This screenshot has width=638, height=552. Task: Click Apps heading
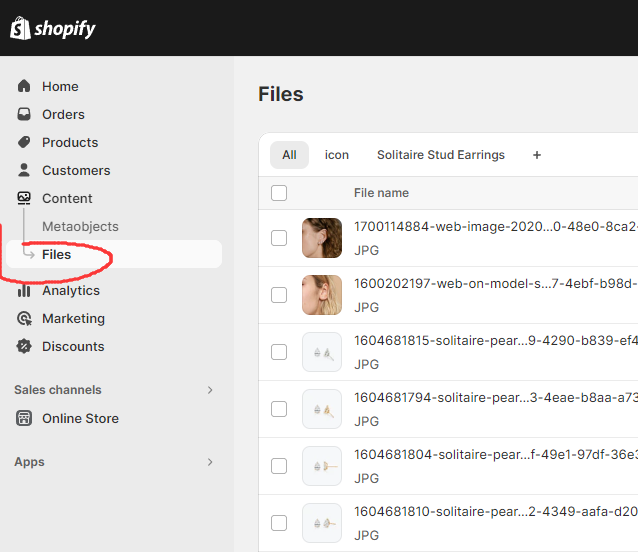point(29,462)
